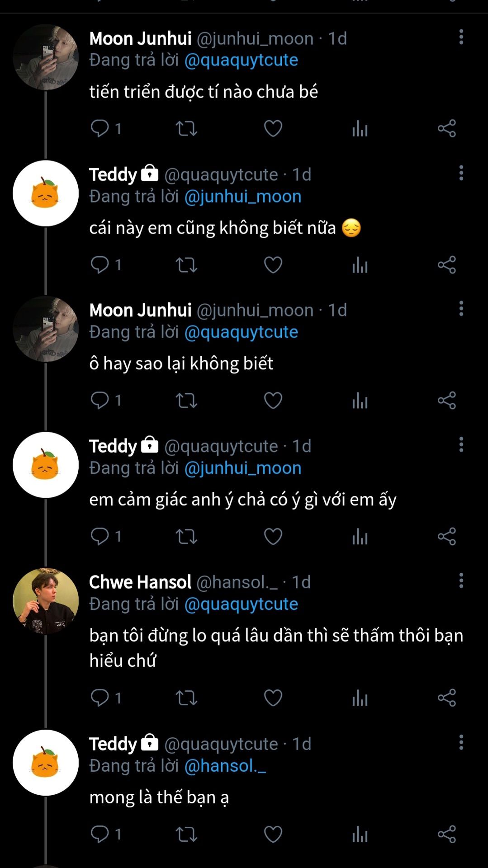Open more options on "ô hay sao lại không biết"
The width and height of the screenshot is (488, 868).
point(461,309)
